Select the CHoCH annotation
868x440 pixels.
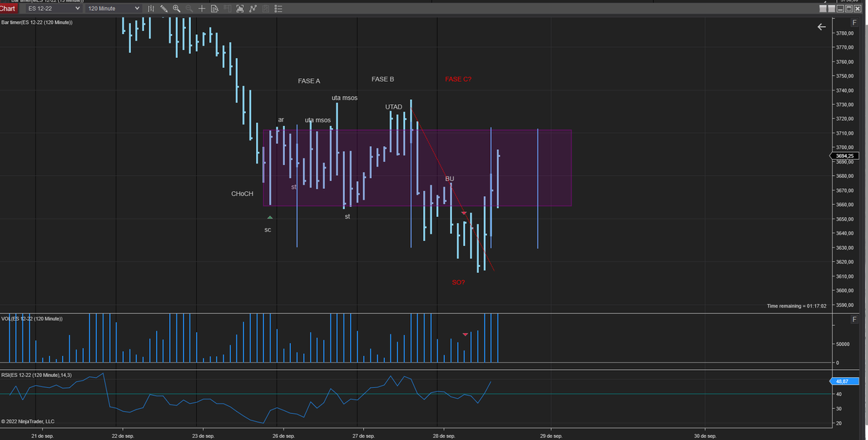[242, 194]
